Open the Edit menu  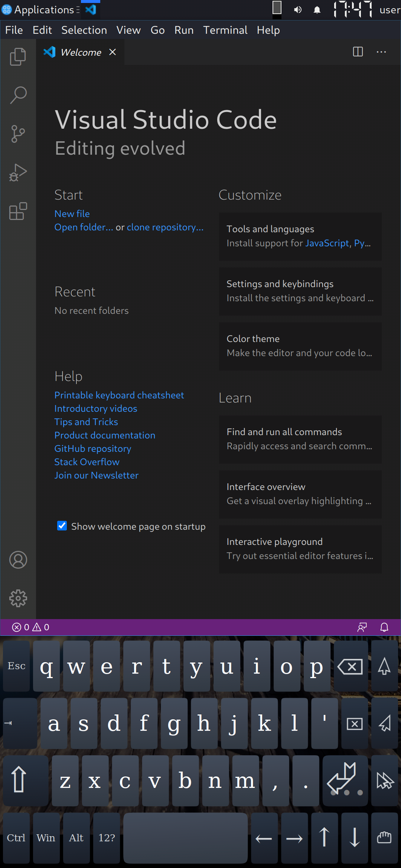tap(42, 30)
